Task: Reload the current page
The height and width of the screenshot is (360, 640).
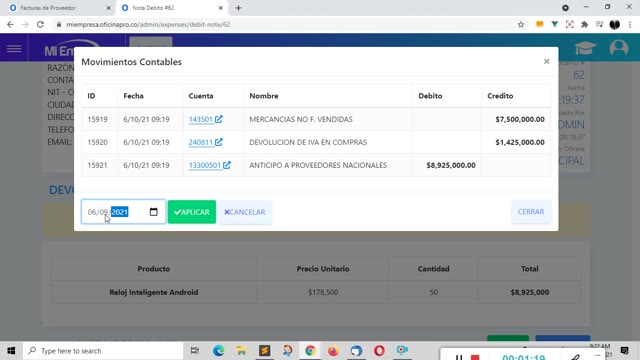Action: click(40, 24)
